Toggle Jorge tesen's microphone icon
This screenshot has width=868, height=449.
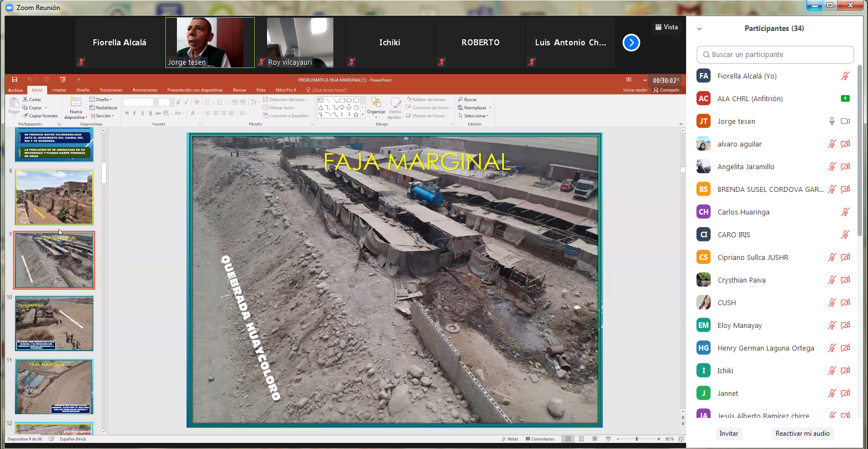click(832, 121)
